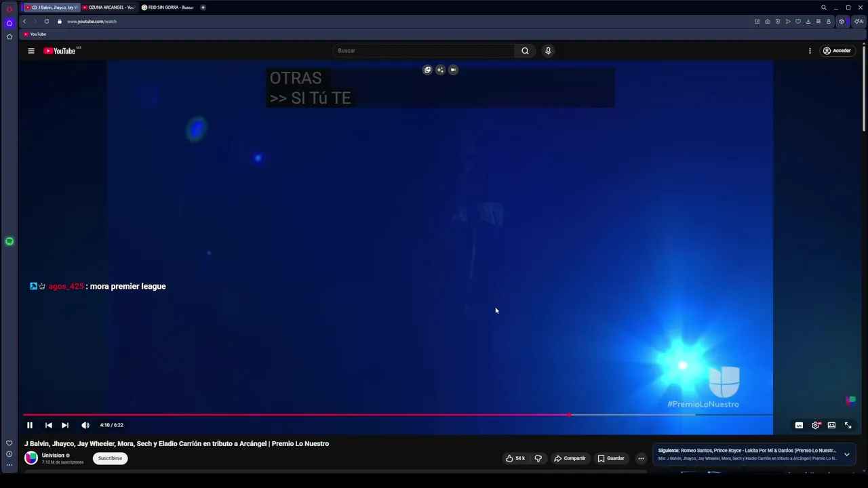Seek on the red progress bar
This screenshot has width=868, height=488.
click(x=296, y=415)
